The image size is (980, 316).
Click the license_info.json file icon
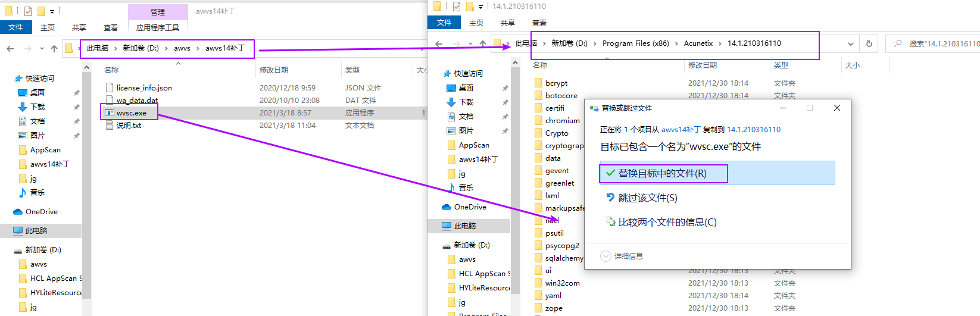[x=110, y=87]
